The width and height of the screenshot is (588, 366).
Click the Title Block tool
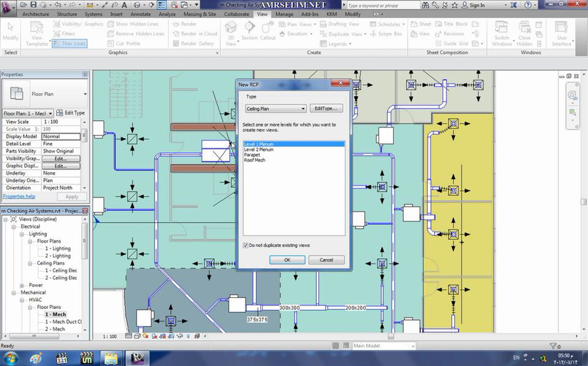coord(452,24)
